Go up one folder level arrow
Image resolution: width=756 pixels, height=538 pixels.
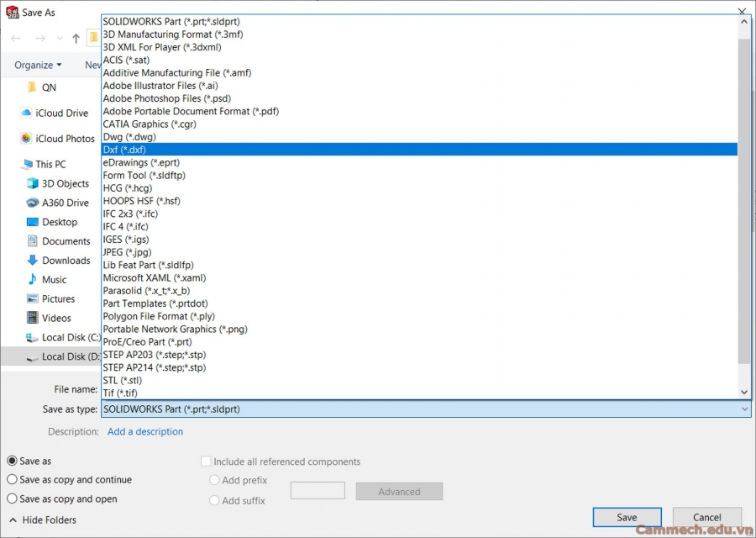[x=76, y=39]
